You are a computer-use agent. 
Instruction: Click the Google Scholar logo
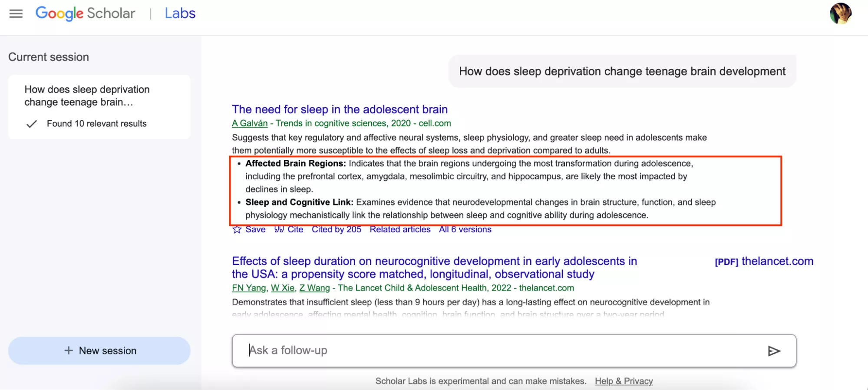(x=85, y=13)
